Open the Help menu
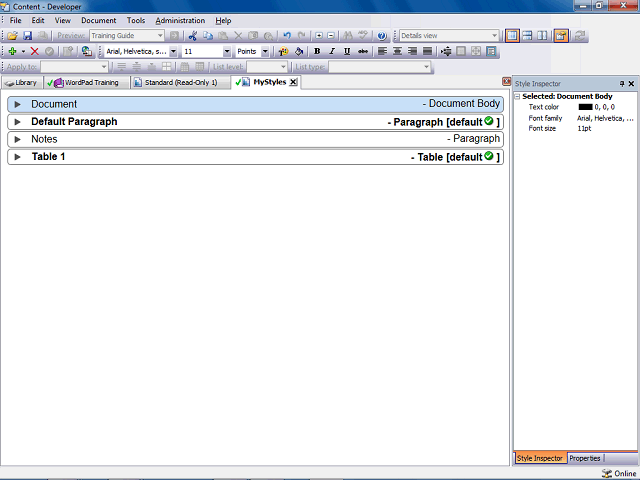 click(x=223, y=20)
